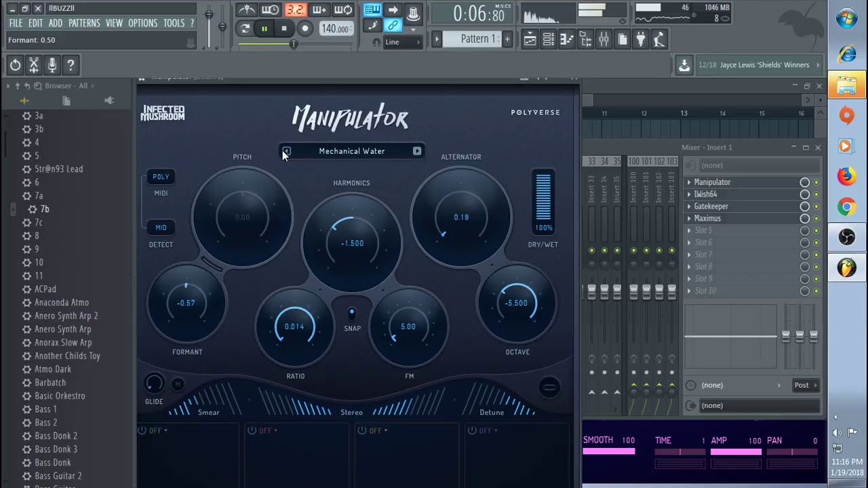The height and width of the screenshot is (488, 868).
Task: Click FL Studio fruit taskbar icon
Action: (847, 268)
